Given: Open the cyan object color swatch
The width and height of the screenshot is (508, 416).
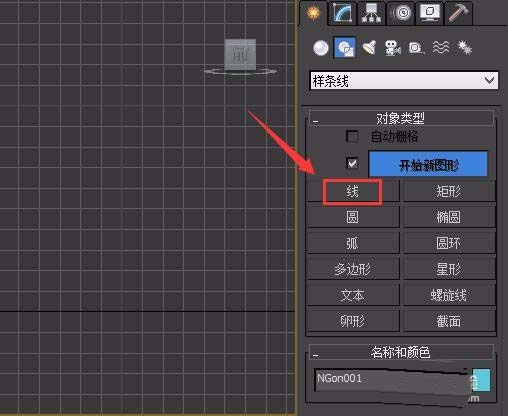Looking at the screenshot, I should point(481,380).
